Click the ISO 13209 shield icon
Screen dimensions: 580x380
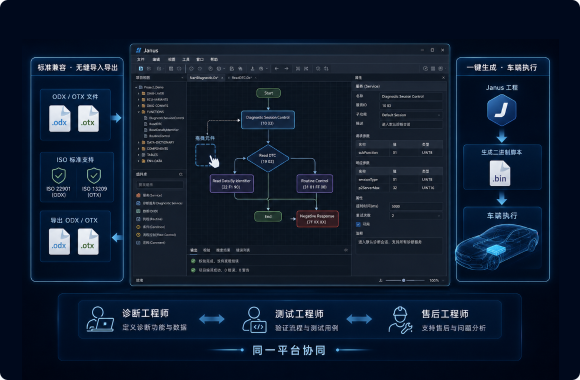(94, 176)
